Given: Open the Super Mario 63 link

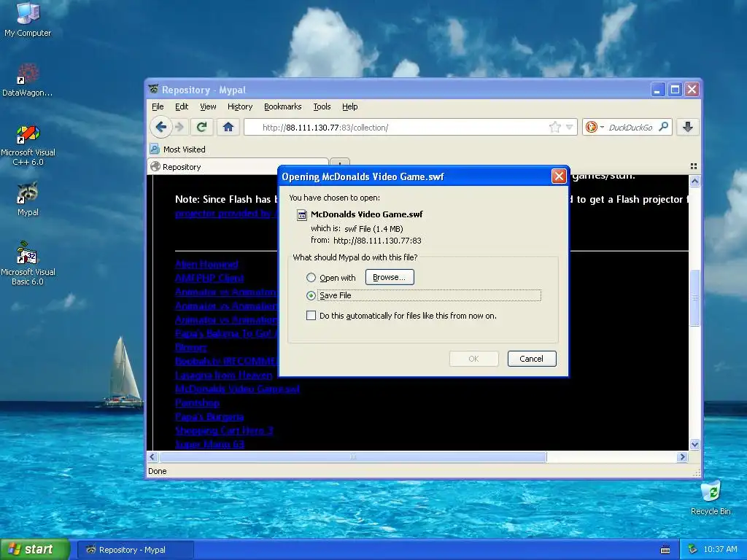Looking at the screenshot, I should coord(209,444).
